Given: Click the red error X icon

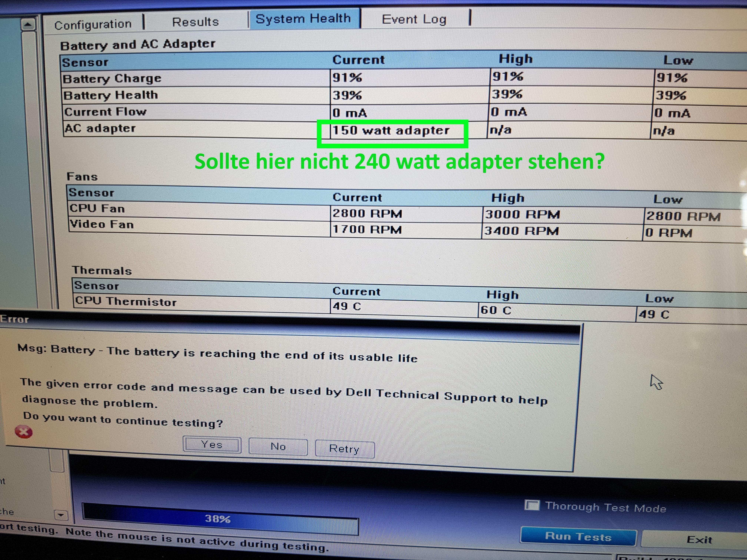Looking at the screenshot, I should (24, 432).
